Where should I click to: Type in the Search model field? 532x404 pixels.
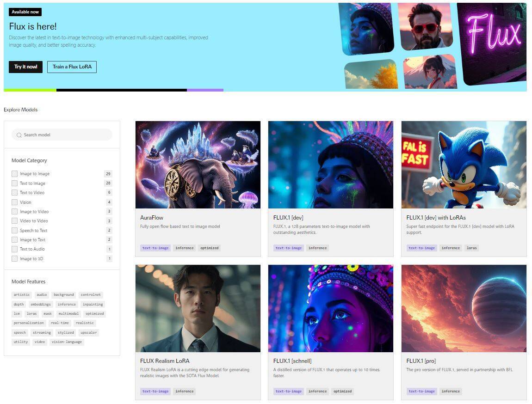tap(65, 135)
